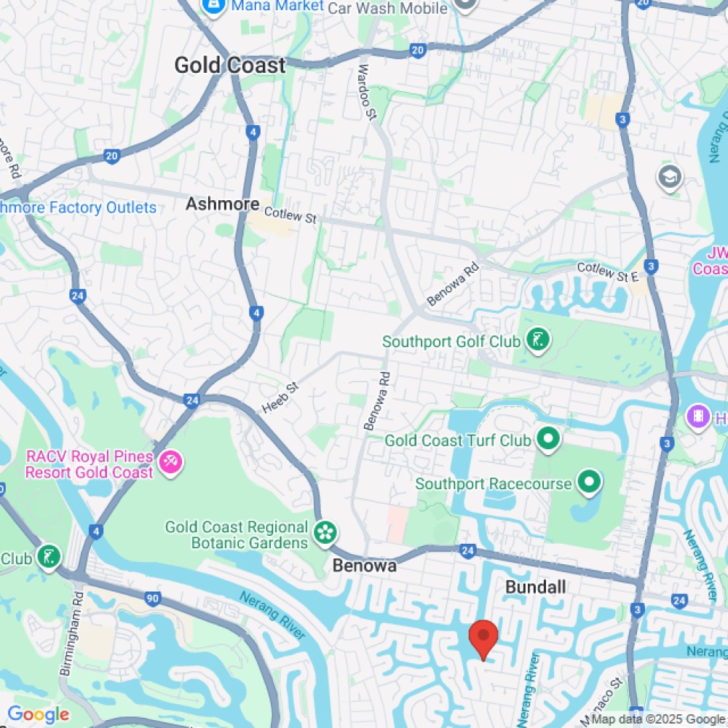This screenshot has width=728, height=728.
Task: Click the Map data ©2025 Google text
Action: (654, 719)
